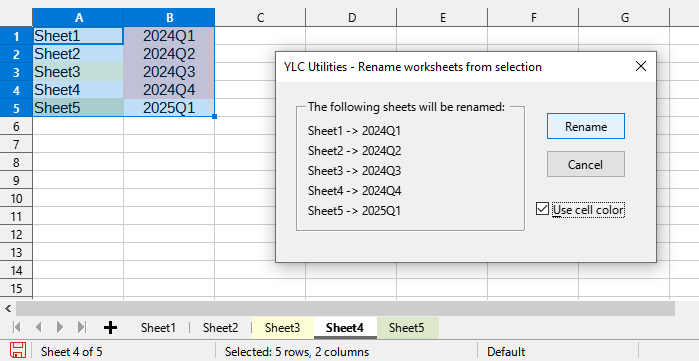This screenshot has height=361, width=699.
Task: Click the fill handle of the selection
Action: coord(214,116)
